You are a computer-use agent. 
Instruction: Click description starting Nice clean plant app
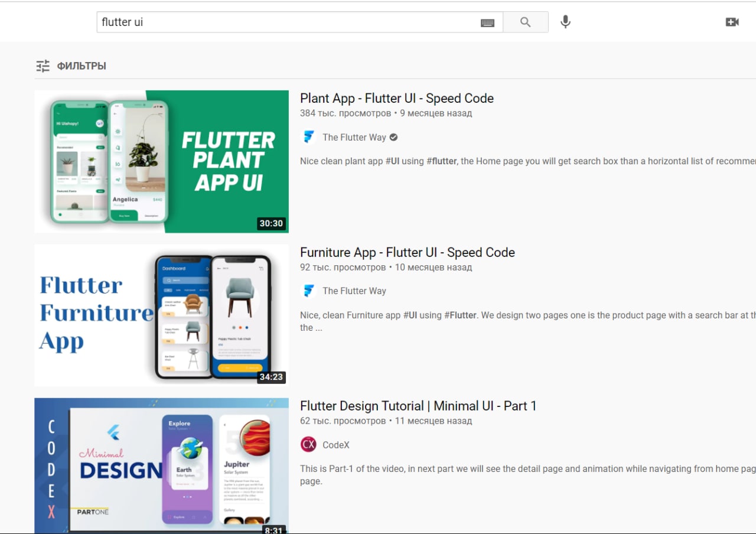(528, 161)
